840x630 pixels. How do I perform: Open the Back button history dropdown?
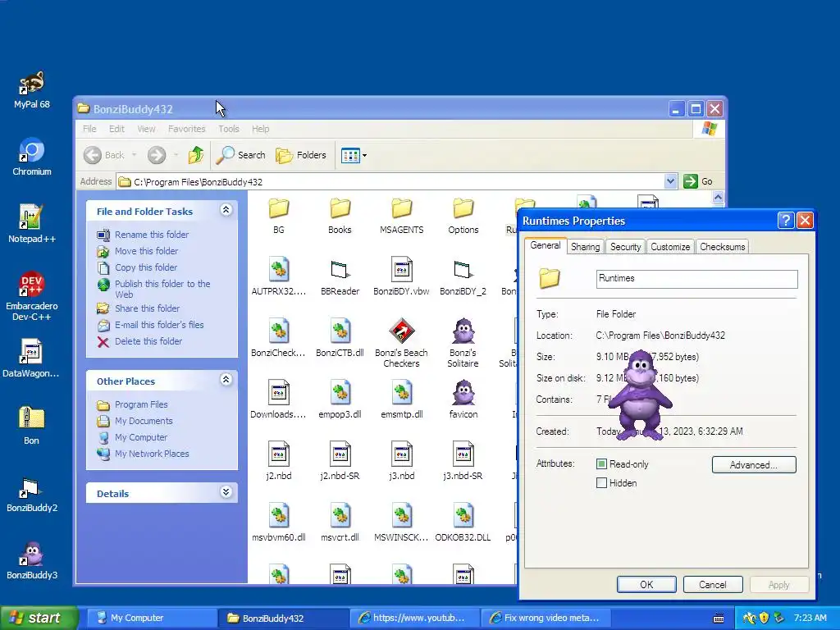point(134,155)
